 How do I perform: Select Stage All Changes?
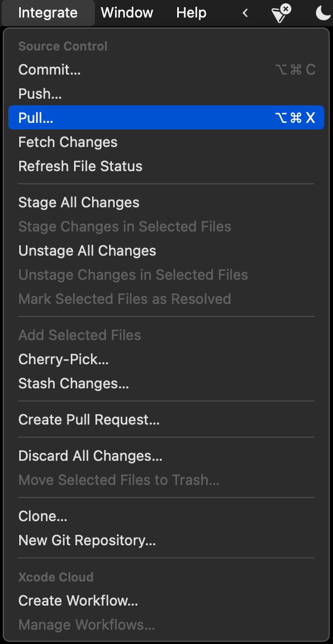pyautogui.click(x=78, y=202)
